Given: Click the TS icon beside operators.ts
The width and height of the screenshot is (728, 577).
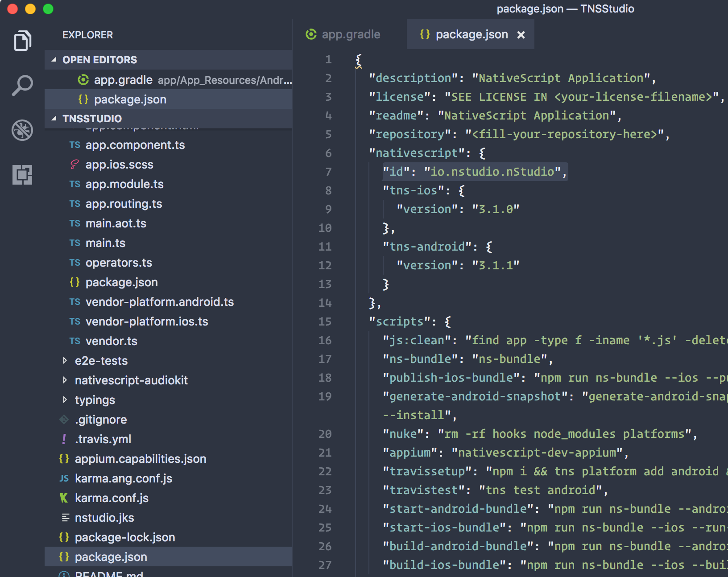Looking at the screenshot, I should (x=74, y=263).
